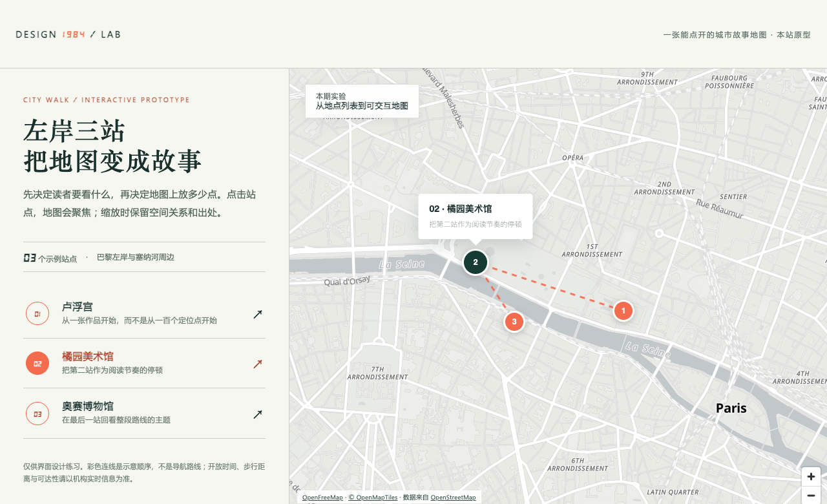Zoom in the map
This screenshot has height=504, width=827.
[811, 477]
